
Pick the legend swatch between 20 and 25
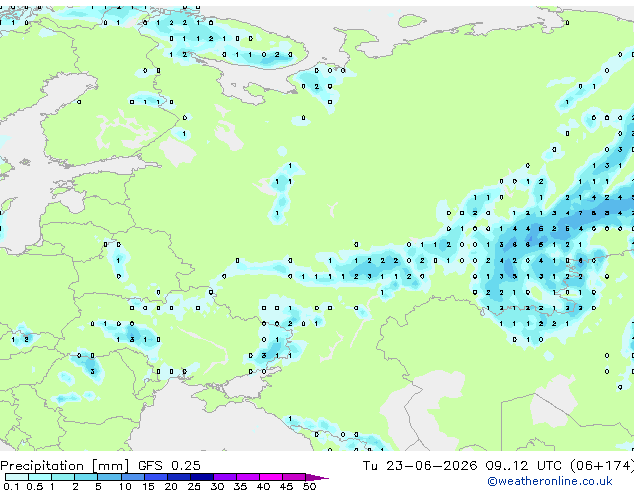coord(178,477)
